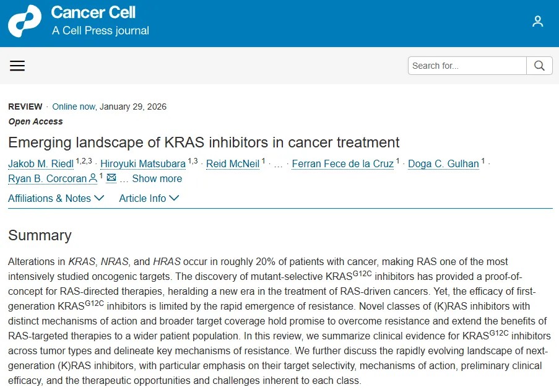559x392 pixels.
Task: Open author Ferran Fece de la Cruz
Action: pos(342,163)
